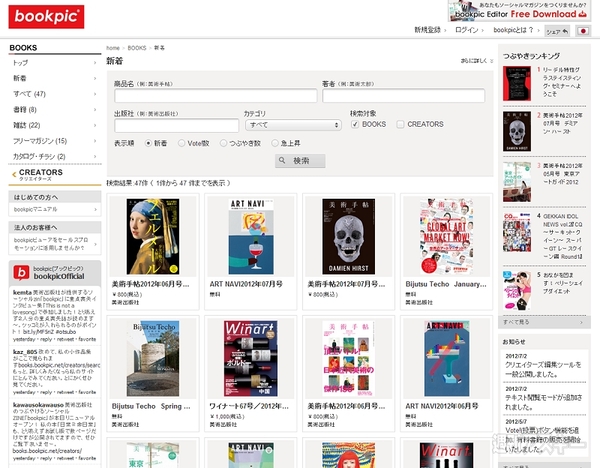Go to home in the breadcrumb
The width and height of the screenshot is (600, 468).
click(113, 48)
